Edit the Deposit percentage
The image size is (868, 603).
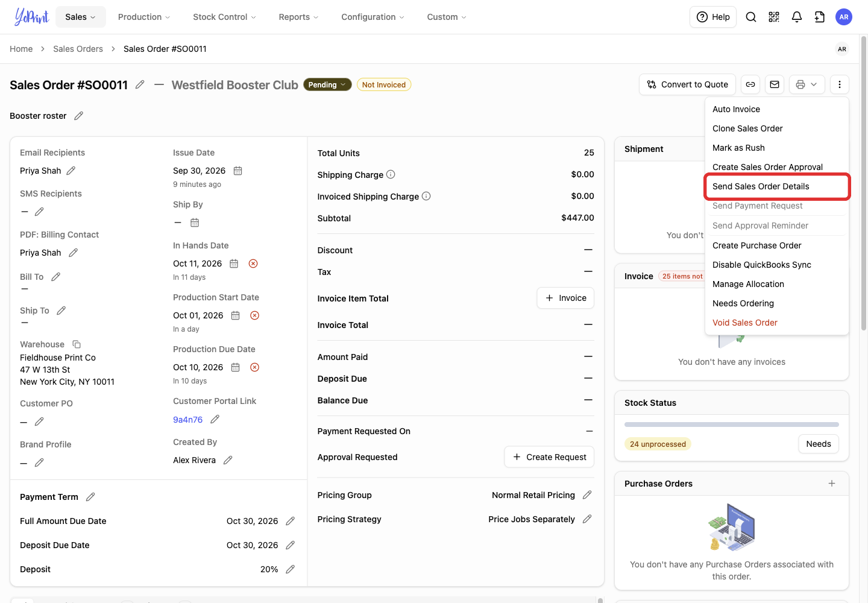[290, 569]
